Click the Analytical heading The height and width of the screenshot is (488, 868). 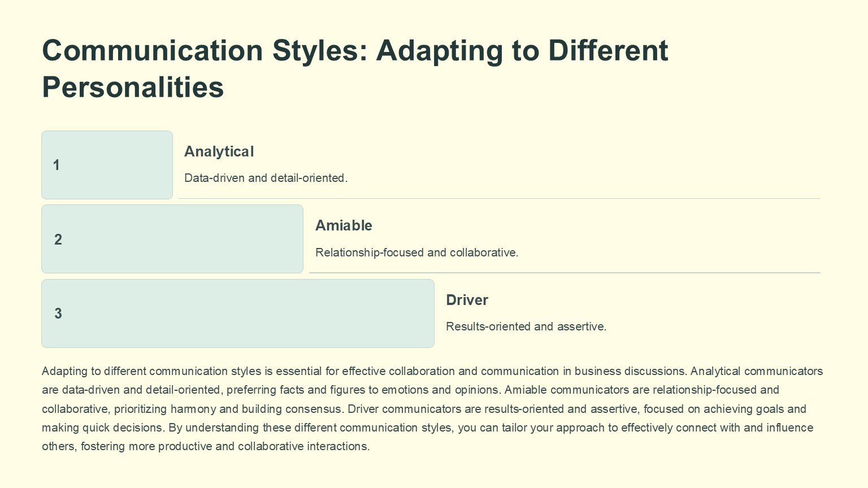[219, 151]
